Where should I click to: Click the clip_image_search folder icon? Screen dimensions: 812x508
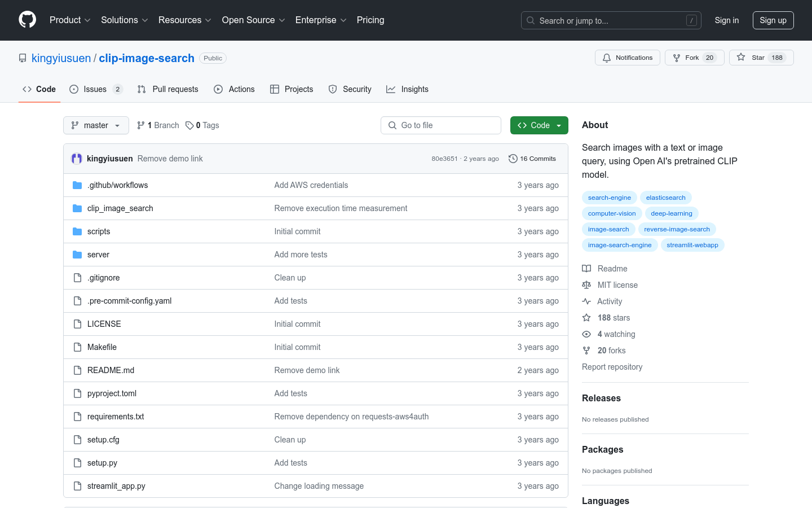pyautogui.click(x=77, y=208)
